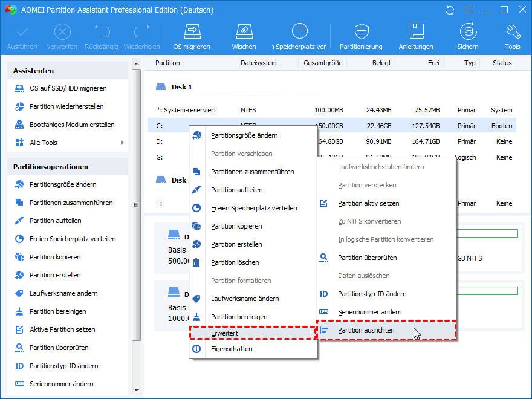Select Partition aktiv setzen in the submenu

pos(386,204)
